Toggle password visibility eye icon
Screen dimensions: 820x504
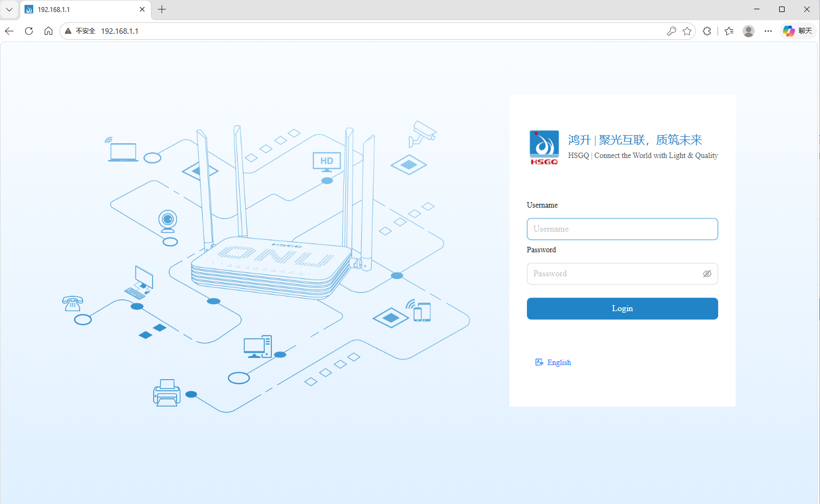point(707,274)
